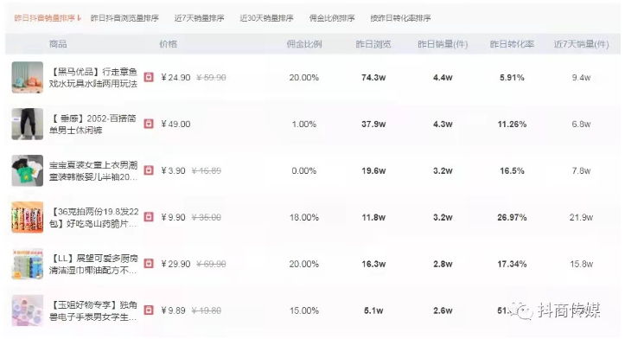Viewport: 644px width, 339px height.
Task: Click the 商品 column header
Action: click(x=58, y=44)
